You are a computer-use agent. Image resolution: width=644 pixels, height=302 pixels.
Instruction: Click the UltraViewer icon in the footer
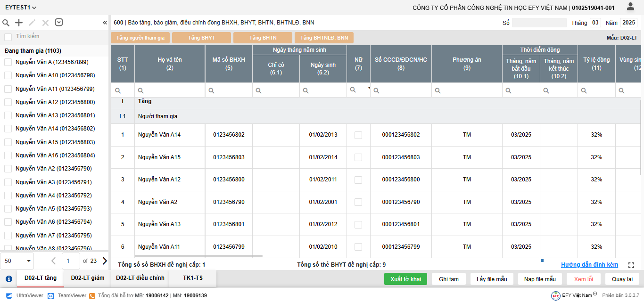pyautogui.click(x=9, y=295)
